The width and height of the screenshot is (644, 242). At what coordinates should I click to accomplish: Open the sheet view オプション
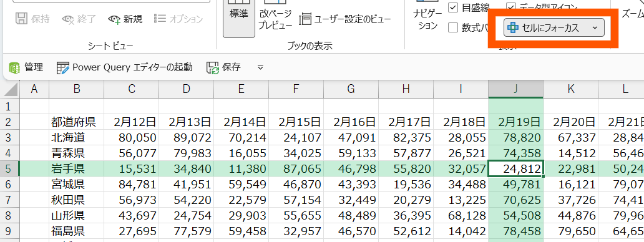pos(178,19)
